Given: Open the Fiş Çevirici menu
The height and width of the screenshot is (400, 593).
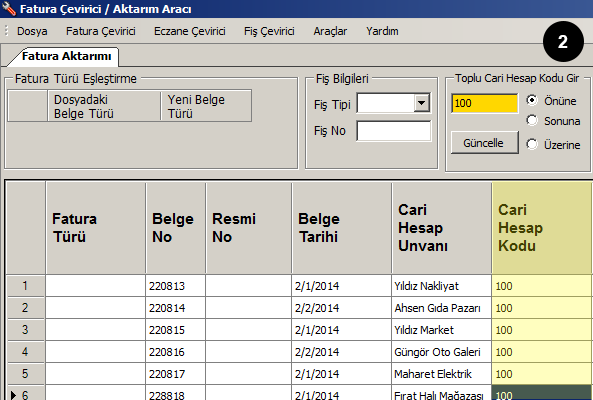Looking at the screenshot, I should pyautogui.click(x=269, y=31).
